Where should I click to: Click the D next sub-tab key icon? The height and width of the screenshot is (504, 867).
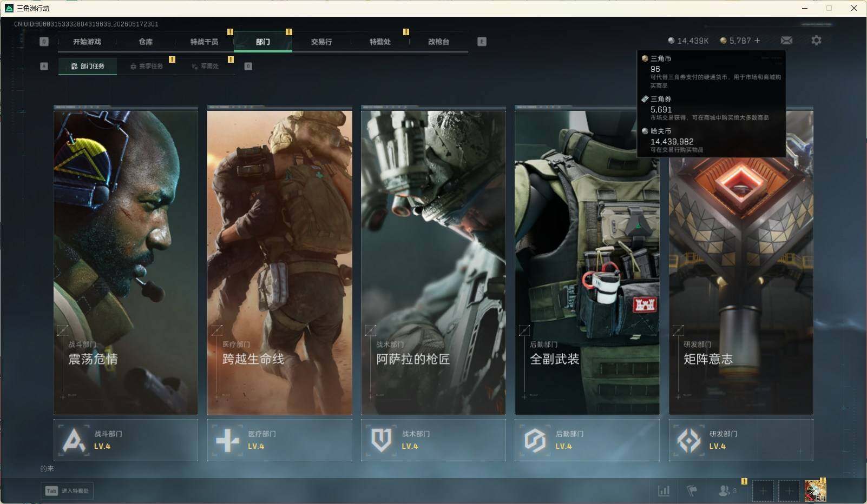248,66
